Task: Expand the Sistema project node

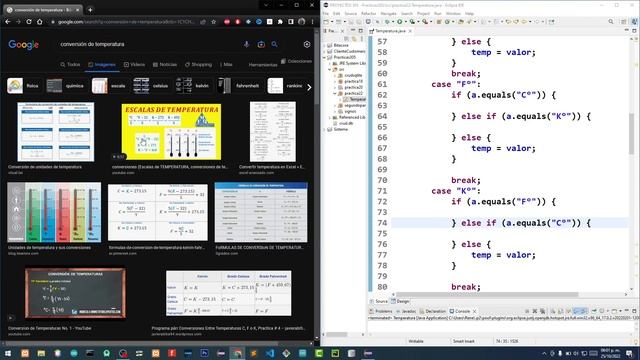Action: (324, 129)
